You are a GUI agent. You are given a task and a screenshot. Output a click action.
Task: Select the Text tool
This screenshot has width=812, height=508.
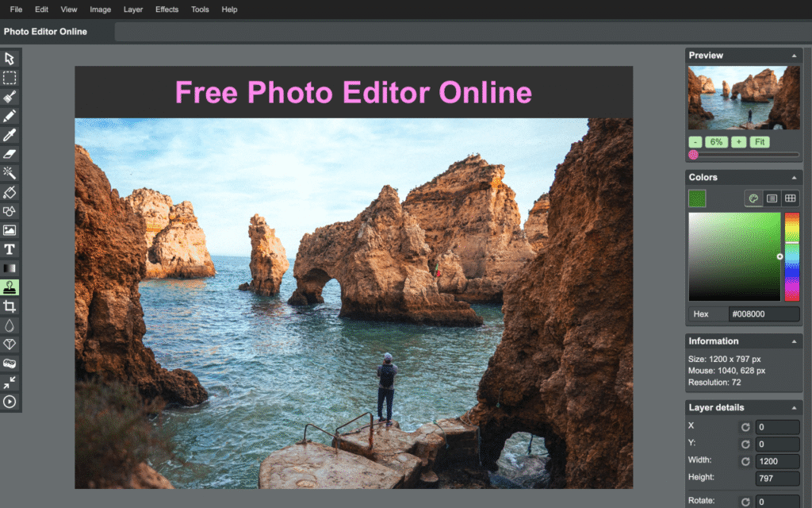10,249
